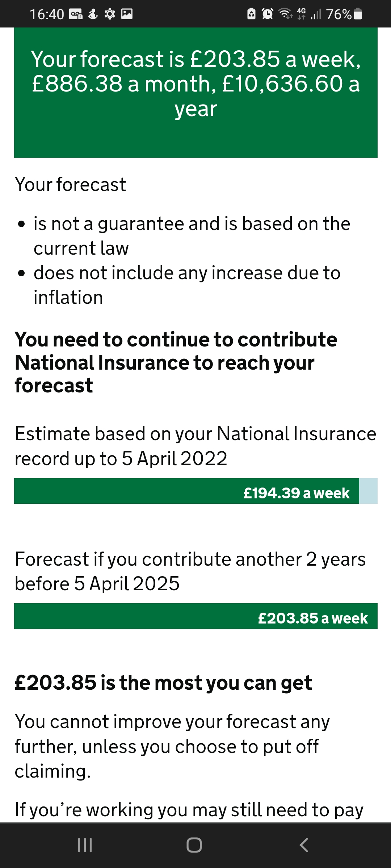Tap the settings gear status icon
Viewport: 391px width, 868px height.
click(109, 14)
